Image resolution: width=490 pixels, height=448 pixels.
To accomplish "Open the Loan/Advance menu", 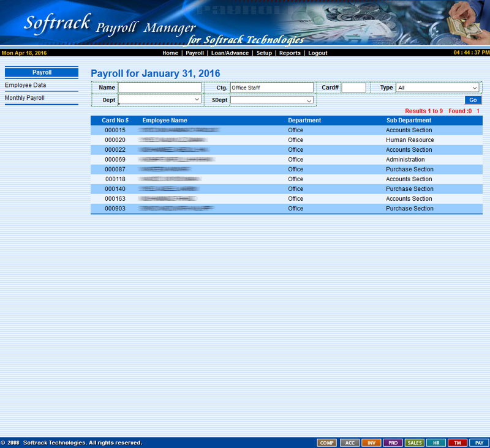I will pyautogui.click(x=230, y=53).
